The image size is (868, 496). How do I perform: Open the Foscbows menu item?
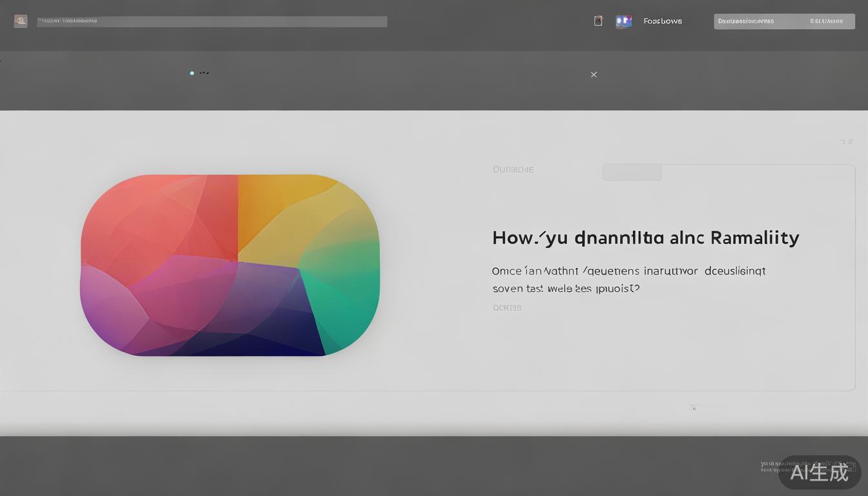(663, 21)
